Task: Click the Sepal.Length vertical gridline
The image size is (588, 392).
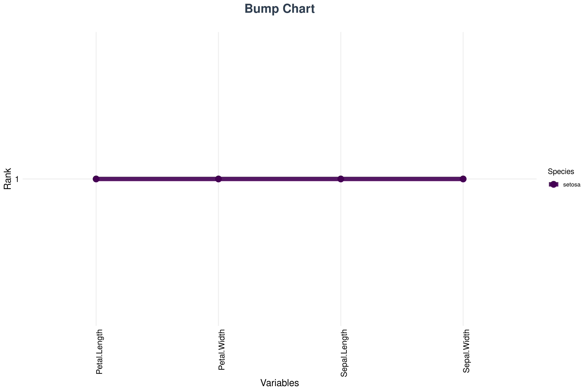Action: pyautogui.click(x=341, y=250)
